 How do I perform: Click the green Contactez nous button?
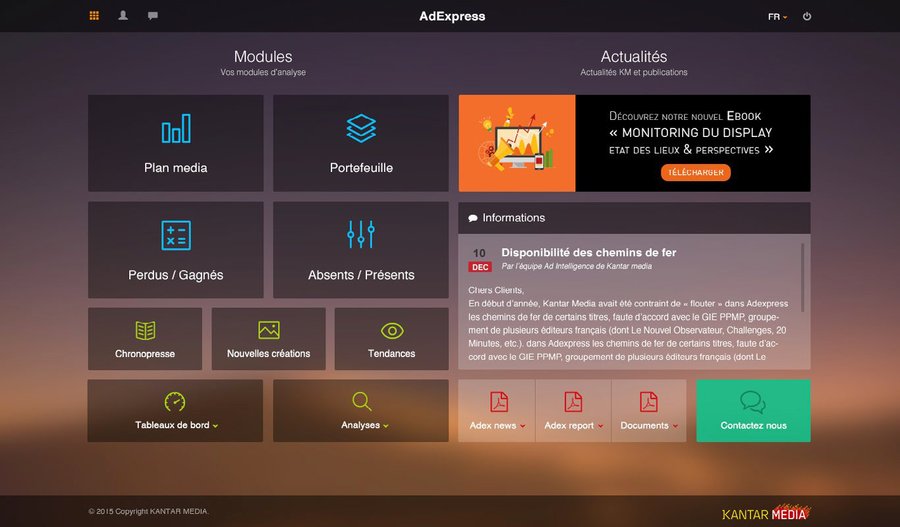[753, 411]
